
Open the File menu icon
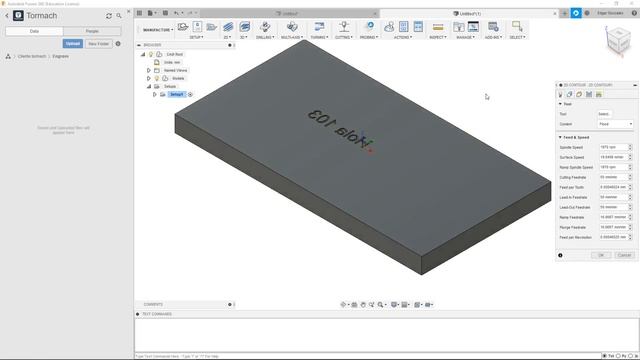coord(151,13)
